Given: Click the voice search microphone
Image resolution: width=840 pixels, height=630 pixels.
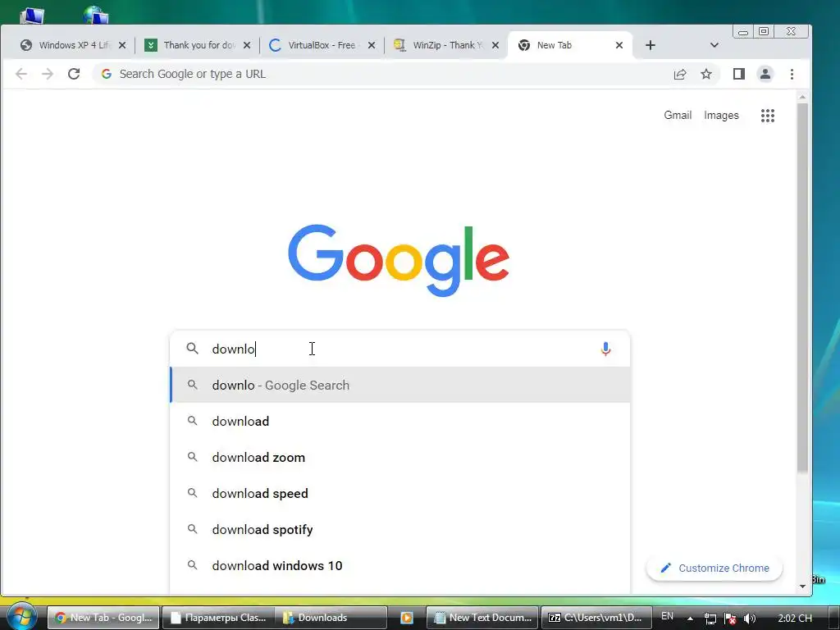Looking at the screenshot, I should (x=605, y=349).
